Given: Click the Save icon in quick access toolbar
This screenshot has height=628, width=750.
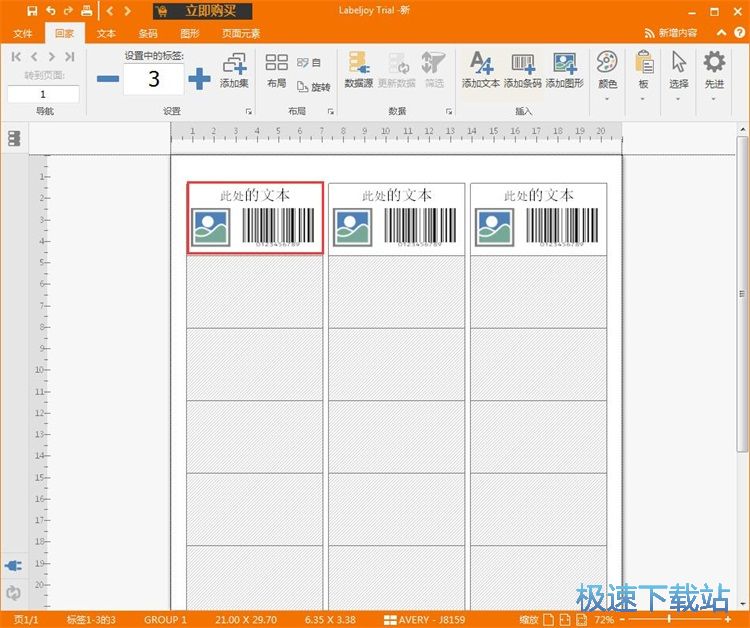Looking at the screenshot, I should coord(32,11).
